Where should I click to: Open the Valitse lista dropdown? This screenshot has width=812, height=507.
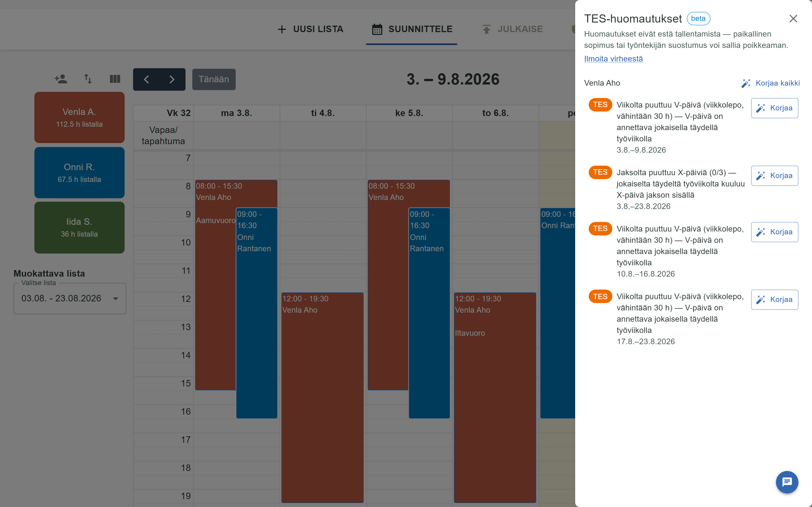pos(70,299)
